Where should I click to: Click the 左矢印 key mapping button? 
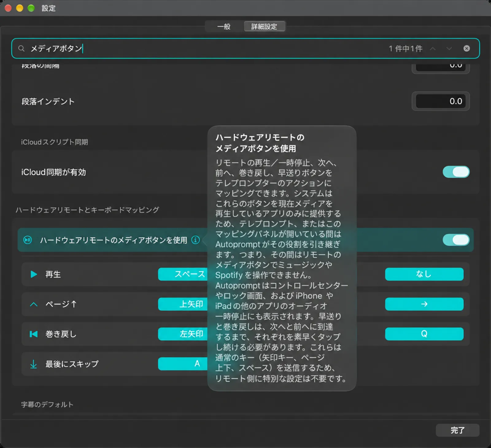tap(183, 334)
